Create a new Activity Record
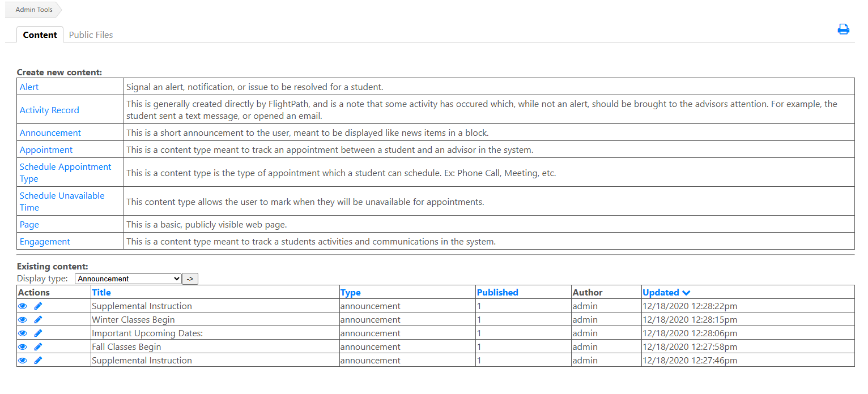Viewport: 868px width, 394px height. coord(49,110)
